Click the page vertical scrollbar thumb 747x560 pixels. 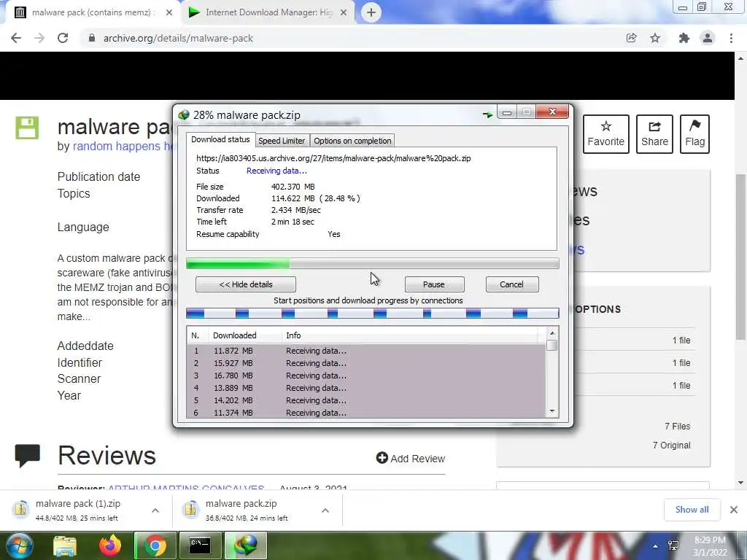[740, 257]
